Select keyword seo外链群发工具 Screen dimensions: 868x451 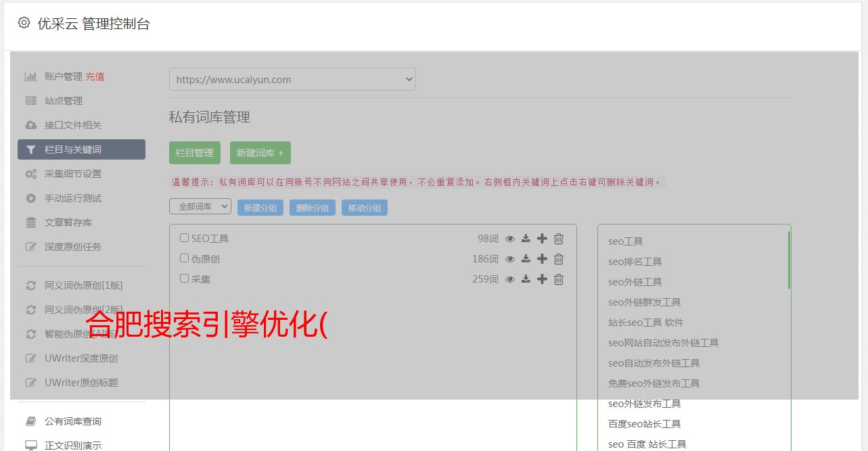pyautogui.click(x=644, y=302)
